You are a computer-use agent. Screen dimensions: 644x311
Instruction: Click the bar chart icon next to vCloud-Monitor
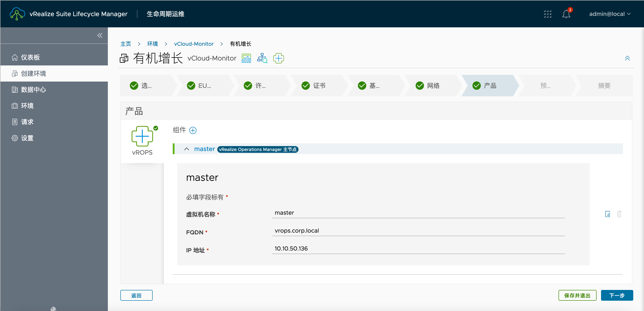tap(246, 58)
